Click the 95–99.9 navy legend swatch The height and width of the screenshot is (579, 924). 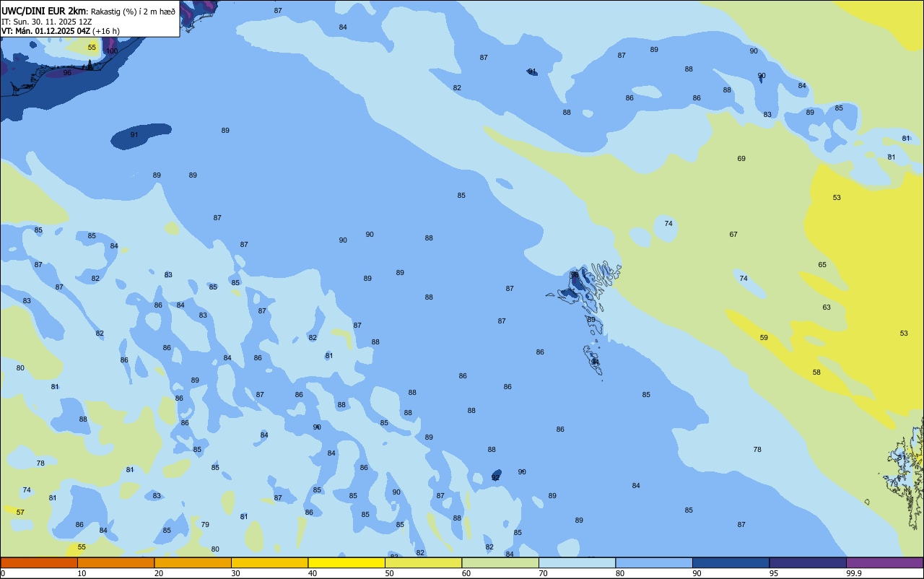pyautogui.click(x=808, y=562)
